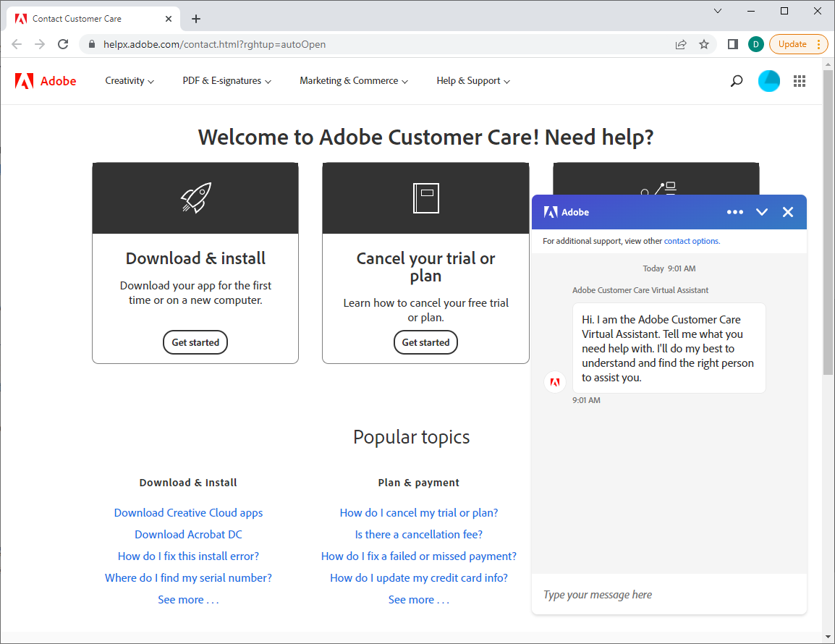Open the contact options link in chat
835x644 pixels.
click(x=691, y=240)
